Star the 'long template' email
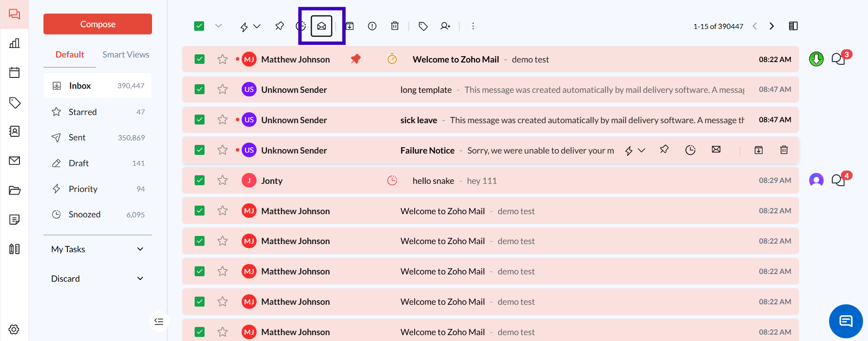The image size is (868, 341). pyautogui.click(x=222, y=90)
